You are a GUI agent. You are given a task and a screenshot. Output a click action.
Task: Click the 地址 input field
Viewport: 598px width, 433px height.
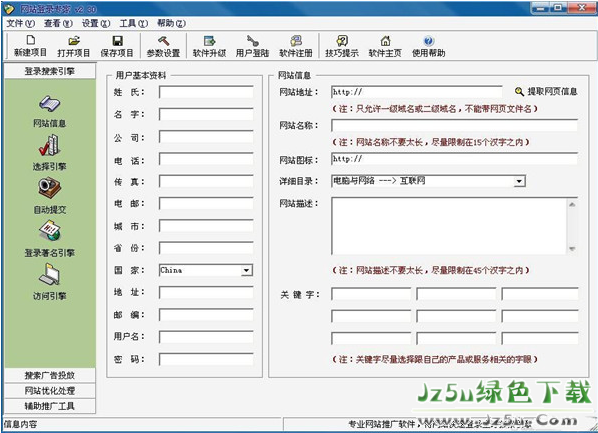[206, 293]
